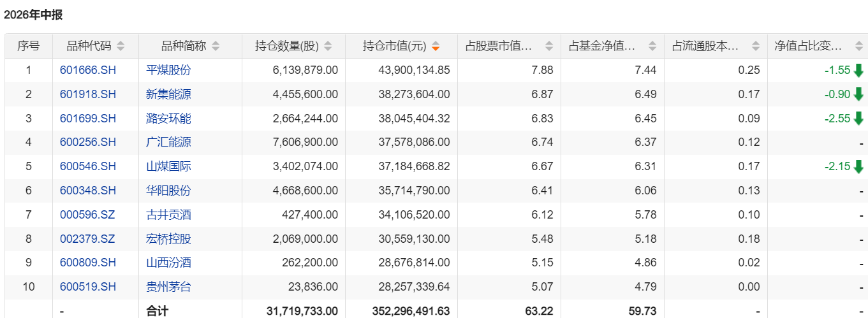Select stock value ratio 7.88

(x=543, y=70)
